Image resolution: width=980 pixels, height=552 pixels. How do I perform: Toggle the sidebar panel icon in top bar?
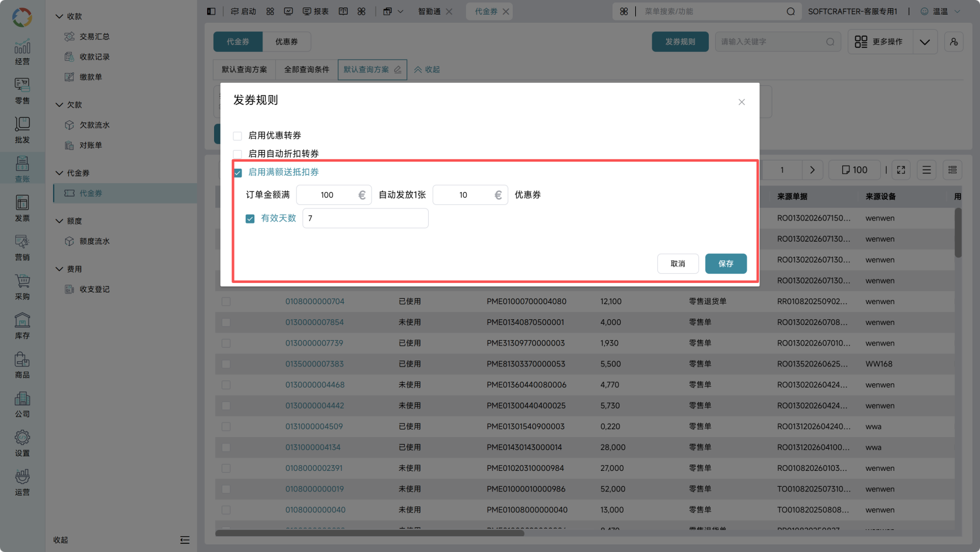211,12
